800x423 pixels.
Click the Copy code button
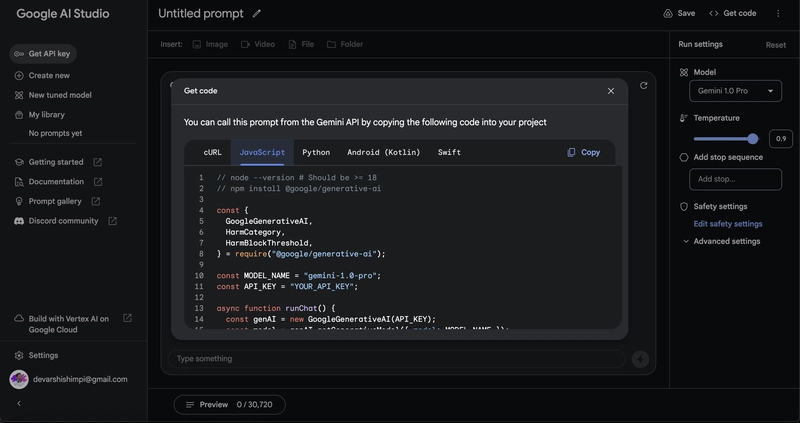(583, 152)
